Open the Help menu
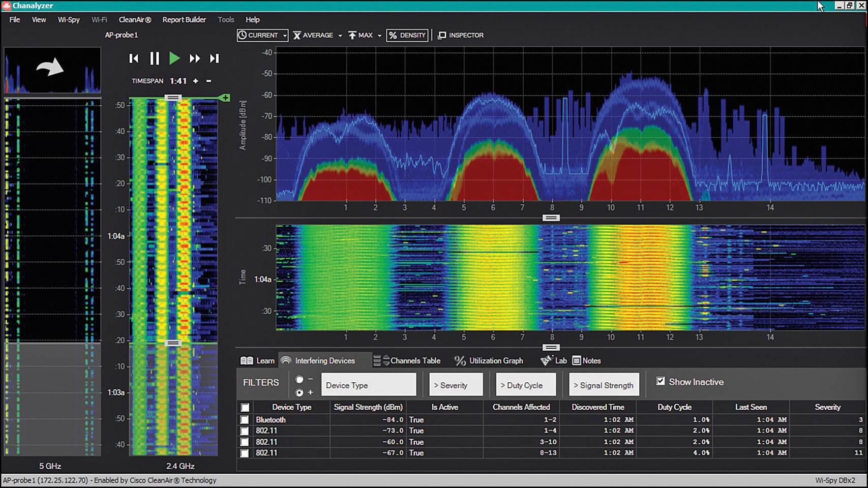Viewport: 868px width, 488px height. pos(253,20)
